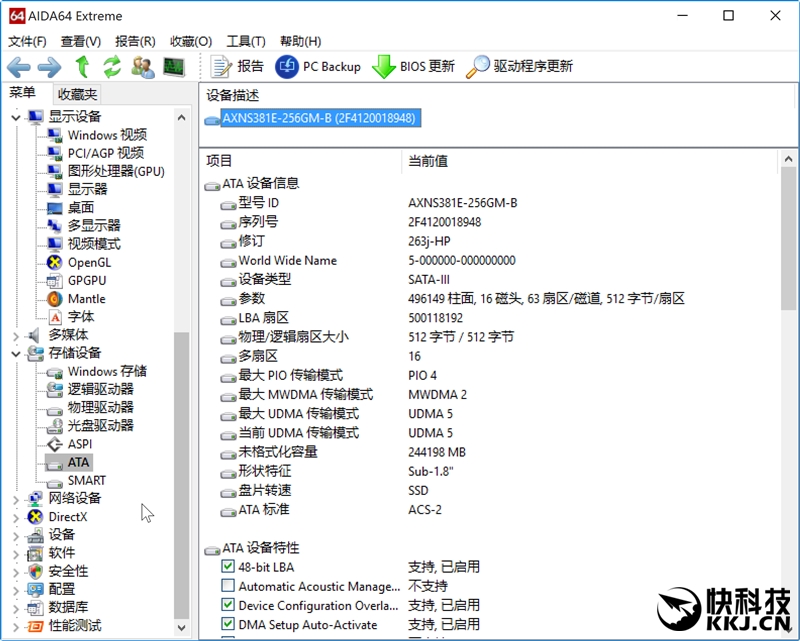
Task: Toggle the DMA Setup Auto-Activate checkbox
Action: point(226,622)
